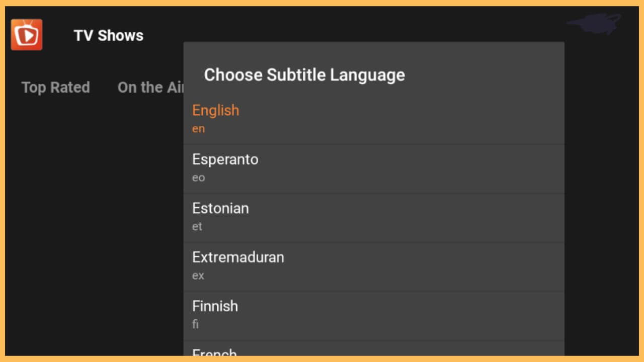Switch to the Top Rated tab
The image size is (644, 362).
point(55,87)
